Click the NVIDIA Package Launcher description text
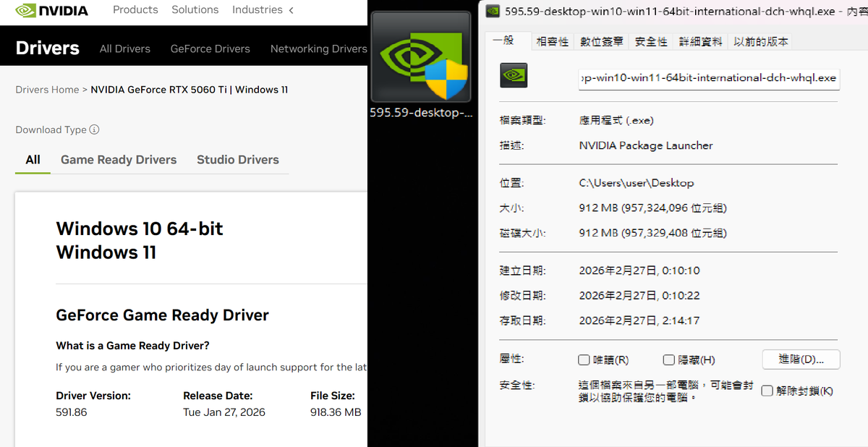 click(646, 145)
